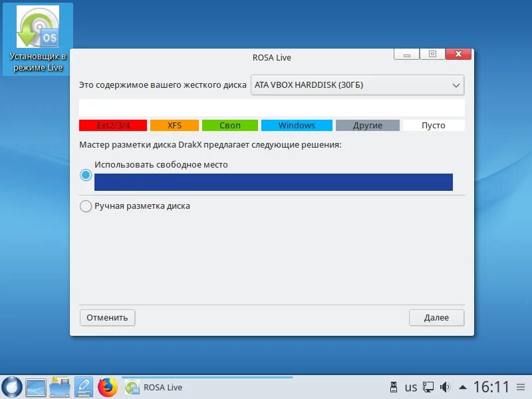Click the 16:11 clock
This screenshot has width=532, height=399.
tap(491, 387)
